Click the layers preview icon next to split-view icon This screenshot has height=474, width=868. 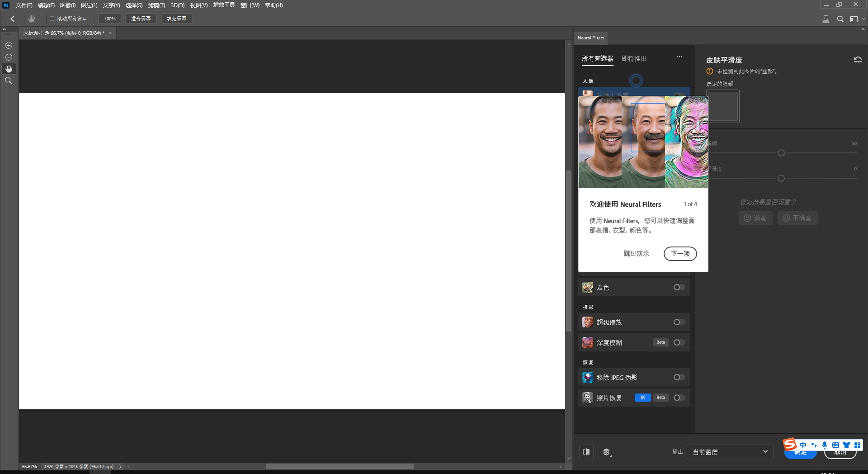(x=607, y=452)
